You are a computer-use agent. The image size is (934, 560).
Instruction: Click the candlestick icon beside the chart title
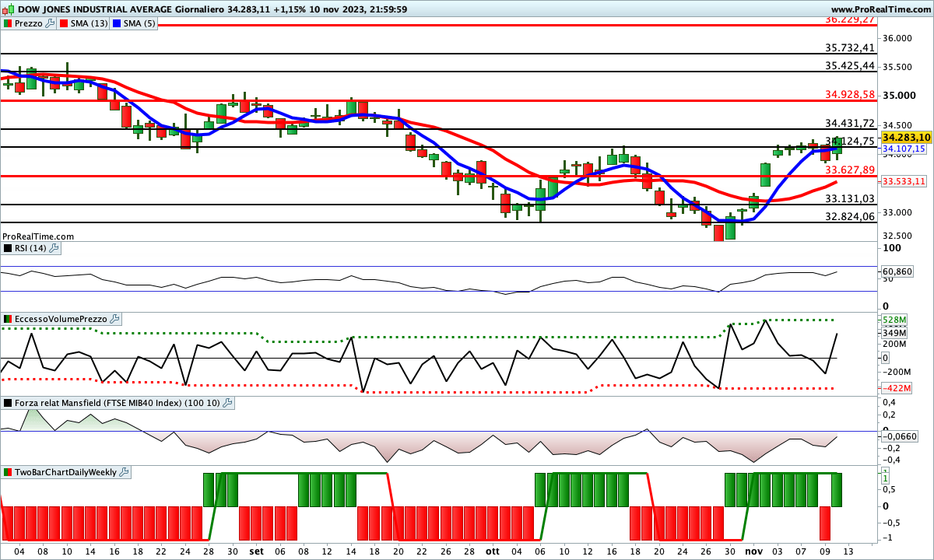click(6, 8)
